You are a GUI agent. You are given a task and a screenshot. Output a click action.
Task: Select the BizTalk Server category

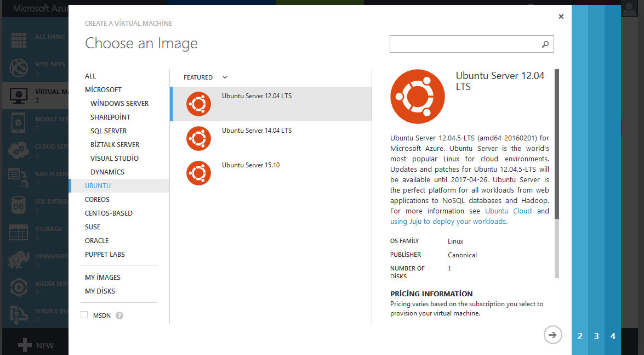(115, 144)
